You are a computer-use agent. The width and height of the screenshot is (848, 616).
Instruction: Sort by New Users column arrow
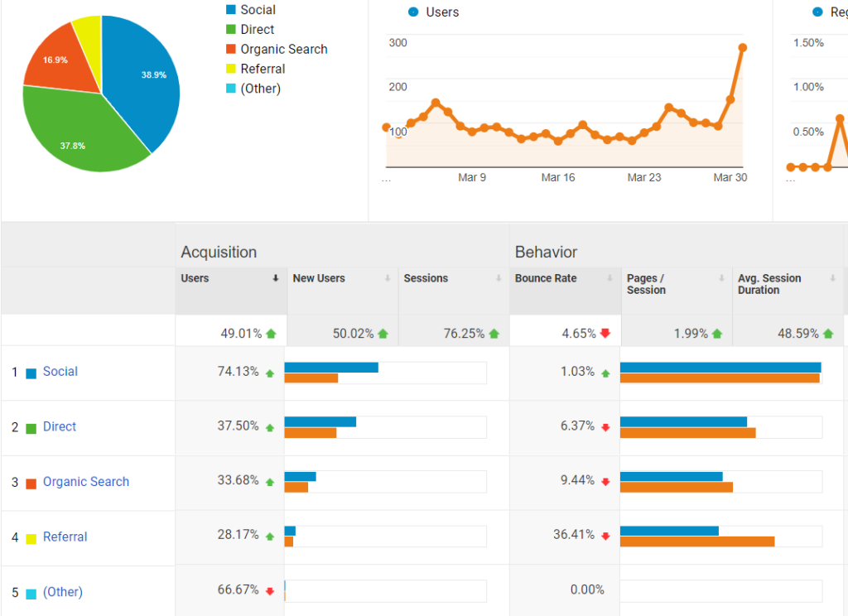(x=388, y=279)
